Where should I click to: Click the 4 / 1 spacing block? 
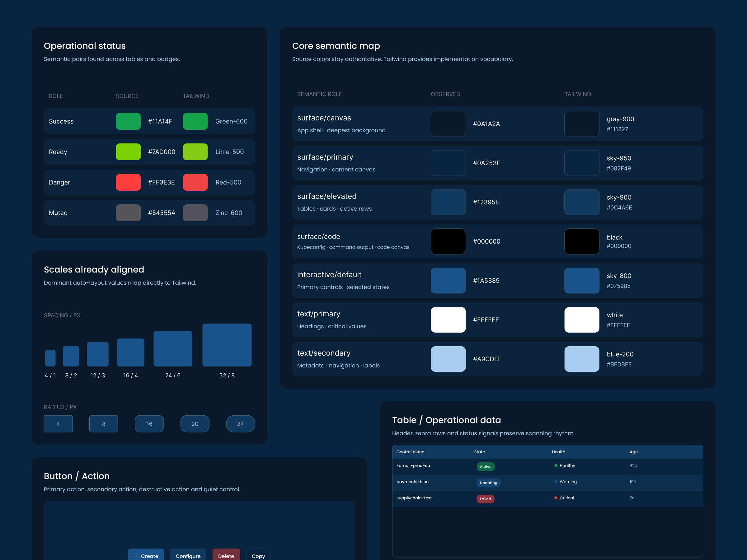50,358
